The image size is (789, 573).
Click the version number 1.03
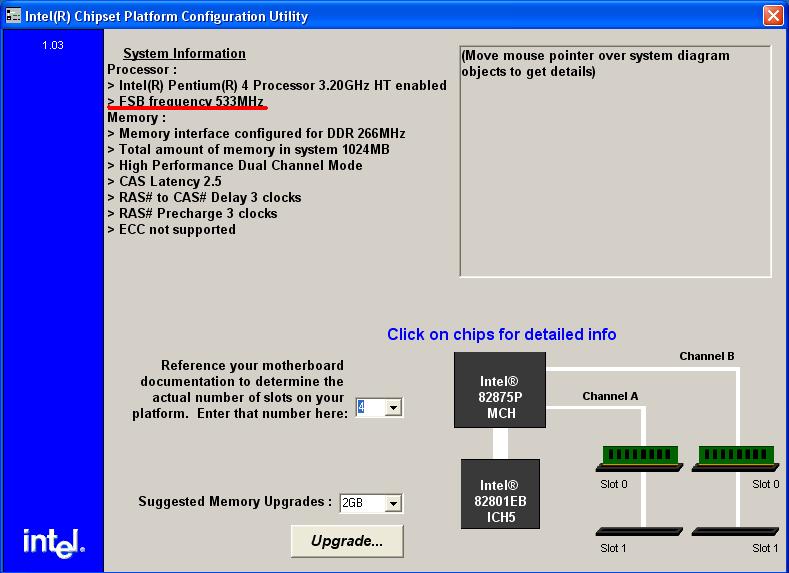pos(53,45)
